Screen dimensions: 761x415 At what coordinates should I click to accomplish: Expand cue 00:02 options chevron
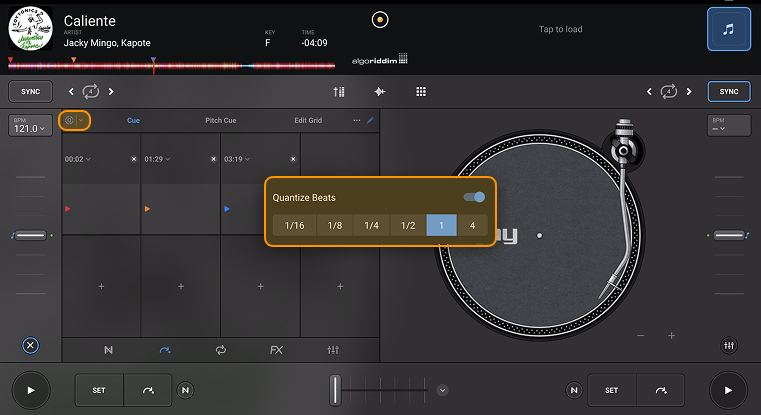click(x=88, y=159)
